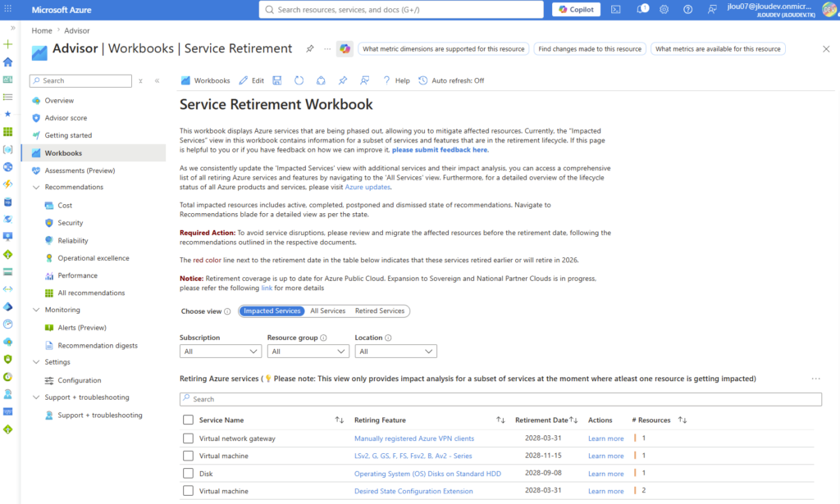840x504 pixels.
Task: Open Configuration under Settings
Action: pyautogui.click(x=80, y=380)
